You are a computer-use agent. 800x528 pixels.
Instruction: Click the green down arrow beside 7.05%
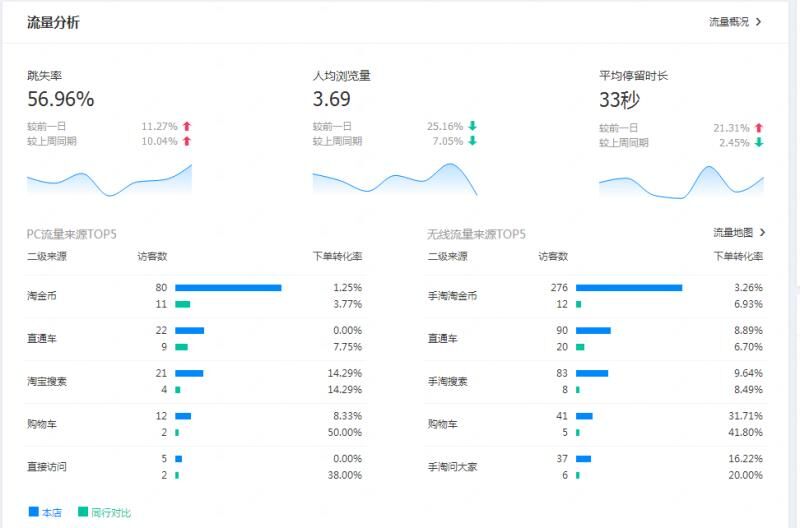tap(473, 142)
